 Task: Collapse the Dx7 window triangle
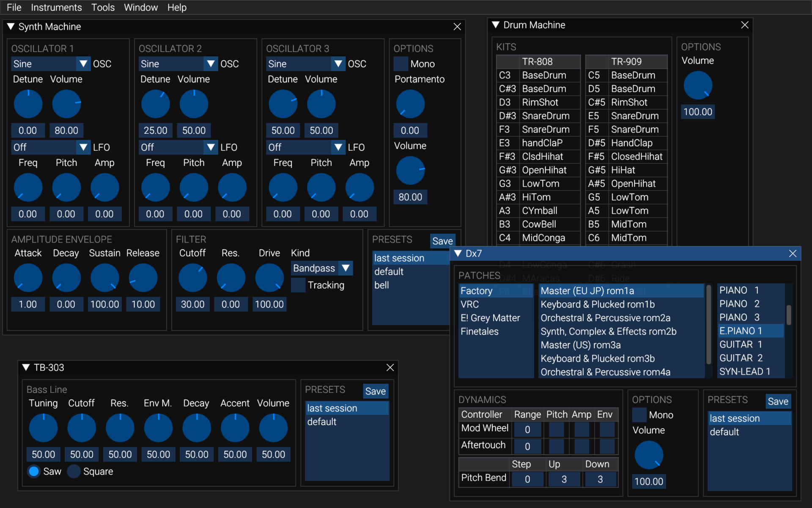tap(458, 253)
